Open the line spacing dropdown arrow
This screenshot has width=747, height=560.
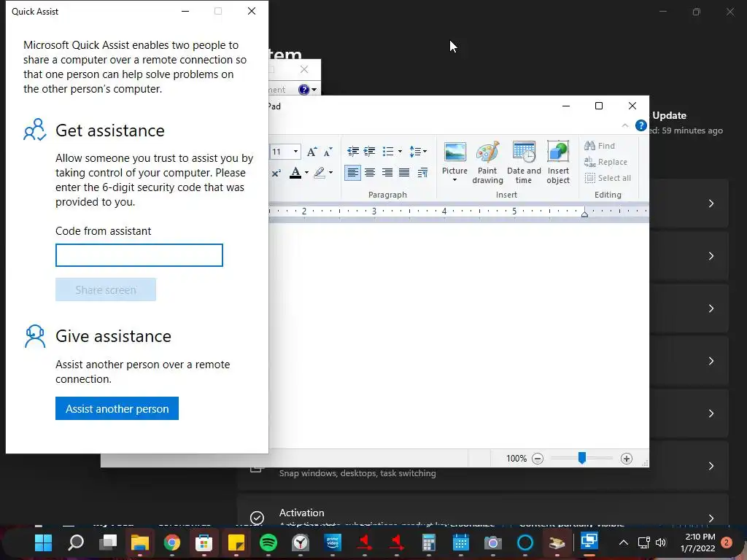[425, 152]
